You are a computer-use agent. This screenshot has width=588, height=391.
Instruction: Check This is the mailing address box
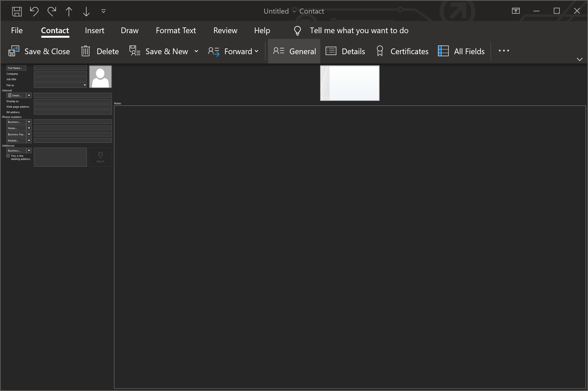(x=8, y=156)
